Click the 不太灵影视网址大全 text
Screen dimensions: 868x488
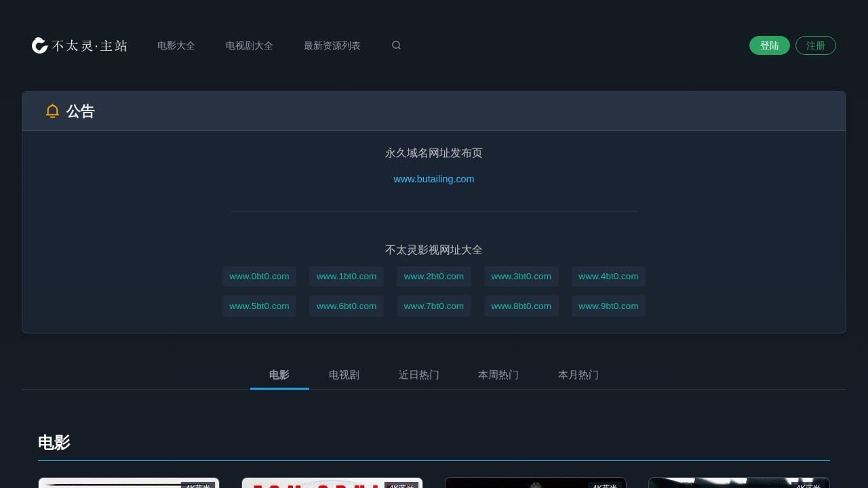(x=434, y=250)
